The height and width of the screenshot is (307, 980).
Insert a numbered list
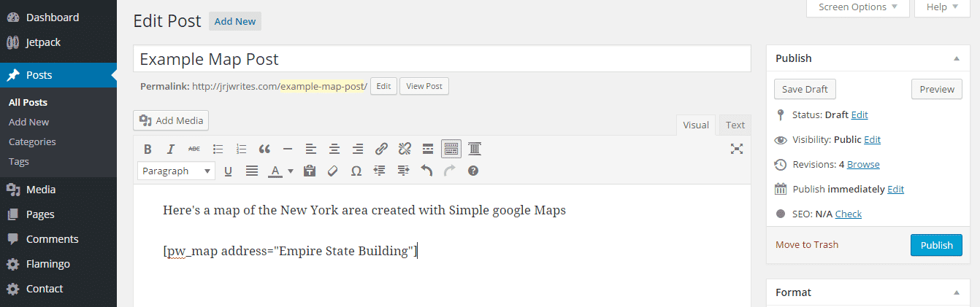coord(241,149)
